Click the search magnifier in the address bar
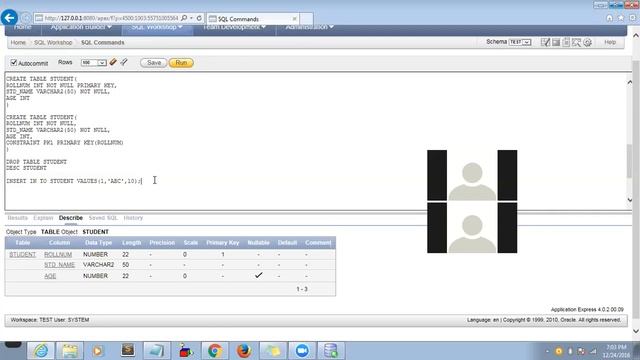This screenshot has height=360, width=640. pos(184,18)
